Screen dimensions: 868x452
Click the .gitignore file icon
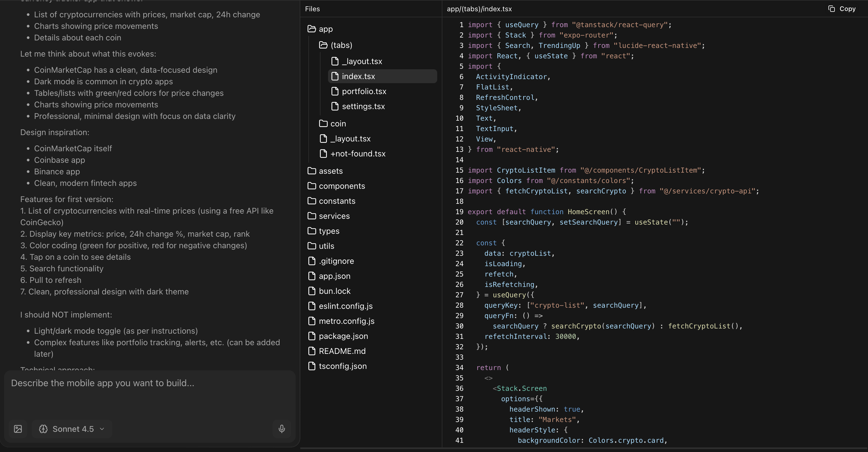(312, 261)
